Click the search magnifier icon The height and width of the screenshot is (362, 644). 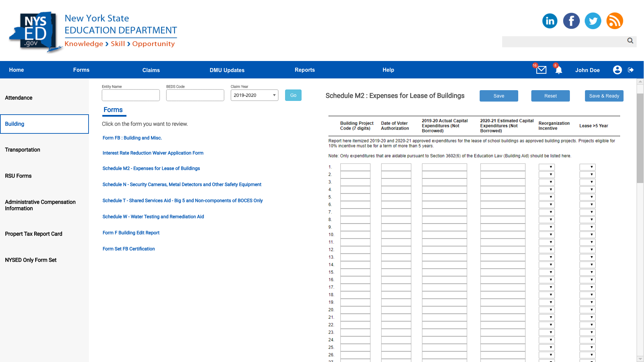[x=630, y=41]
